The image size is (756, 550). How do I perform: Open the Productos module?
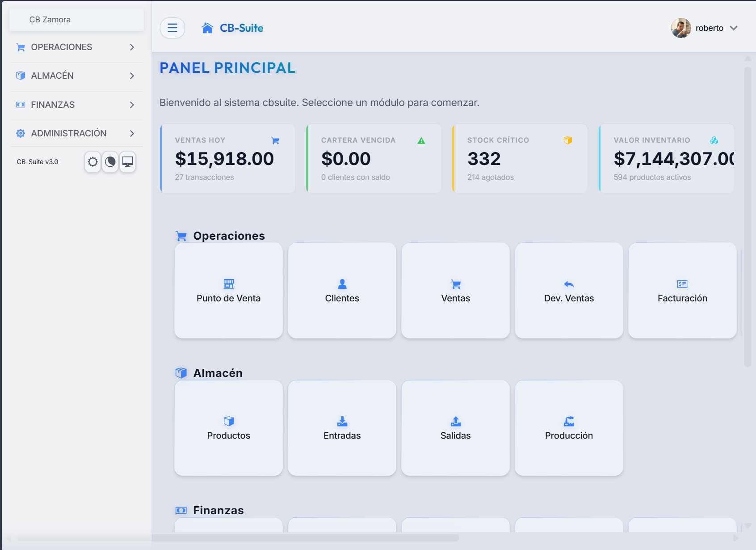click(x=229, y=428)
